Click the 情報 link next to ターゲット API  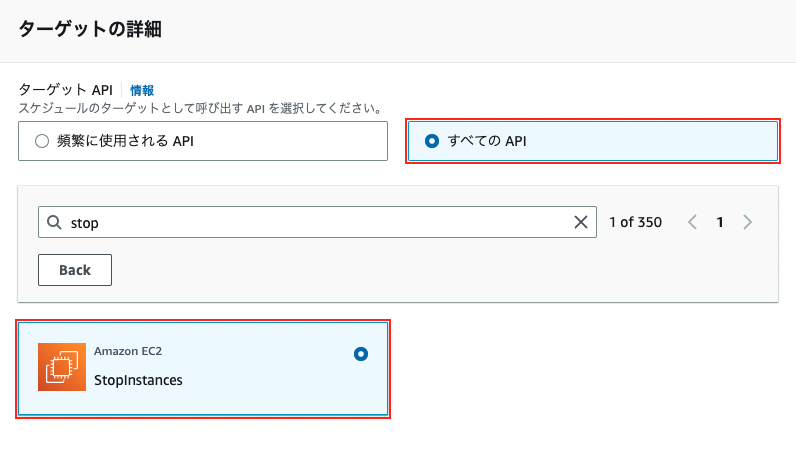click(x=142, y=90)
